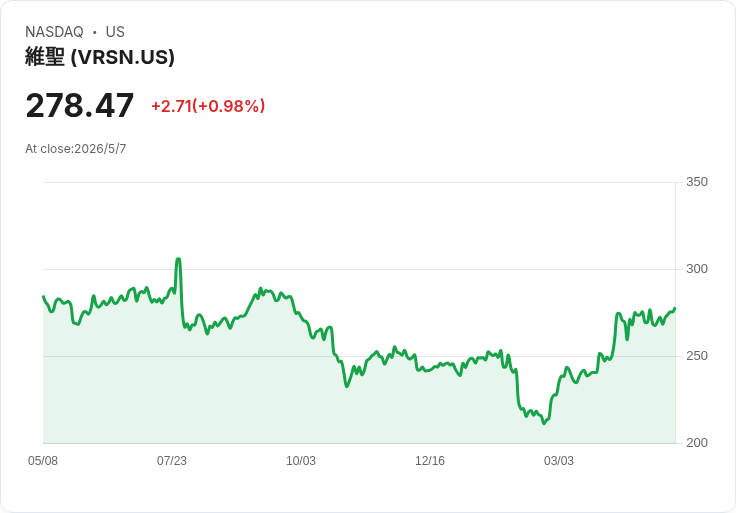Click the +2.71(+0.98%) change value

tap(208, 106)
